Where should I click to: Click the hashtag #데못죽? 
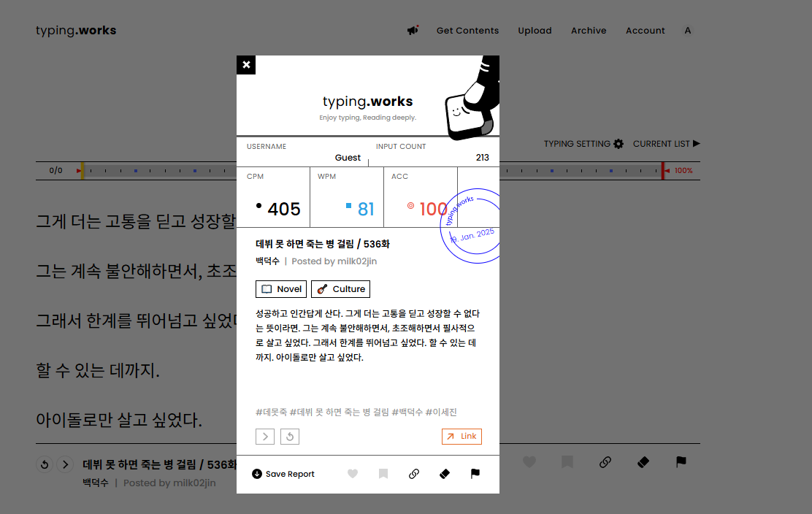(x=272, y=412)
